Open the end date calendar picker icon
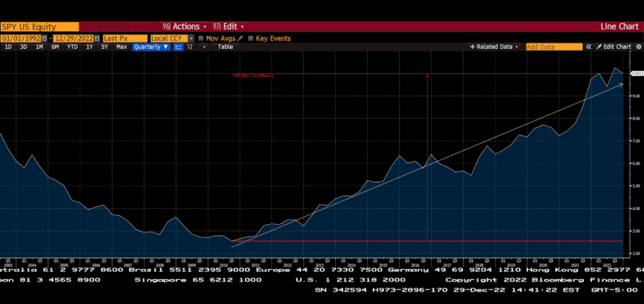This screenshot has height=304, width=644. coord(97,38)
